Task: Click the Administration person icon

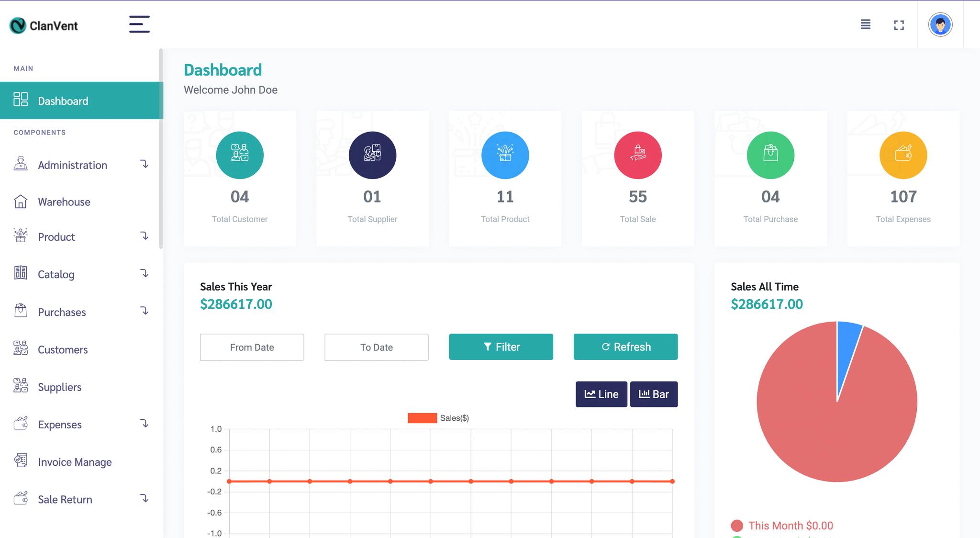Action: tap(21, 164)
